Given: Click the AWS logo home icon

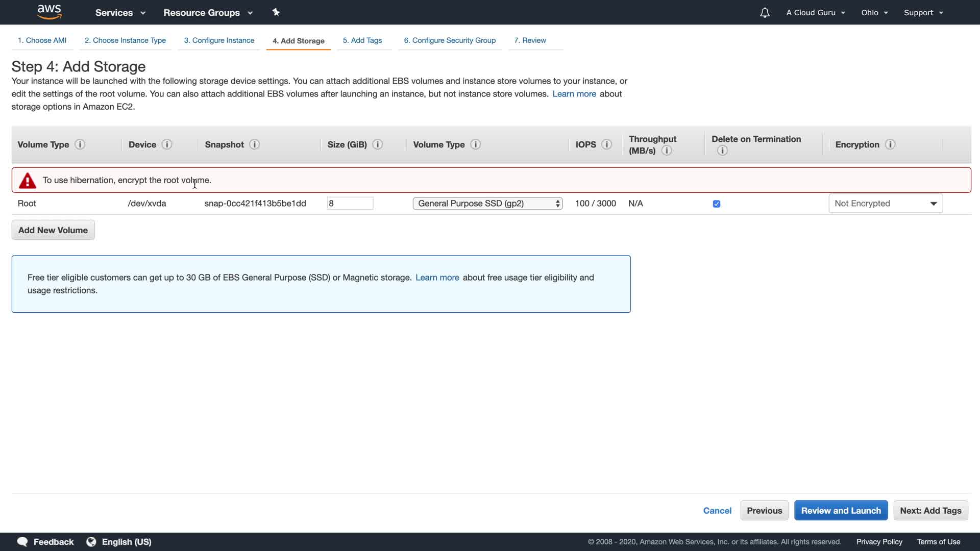Looking at the screenshot, I should 50,12.
